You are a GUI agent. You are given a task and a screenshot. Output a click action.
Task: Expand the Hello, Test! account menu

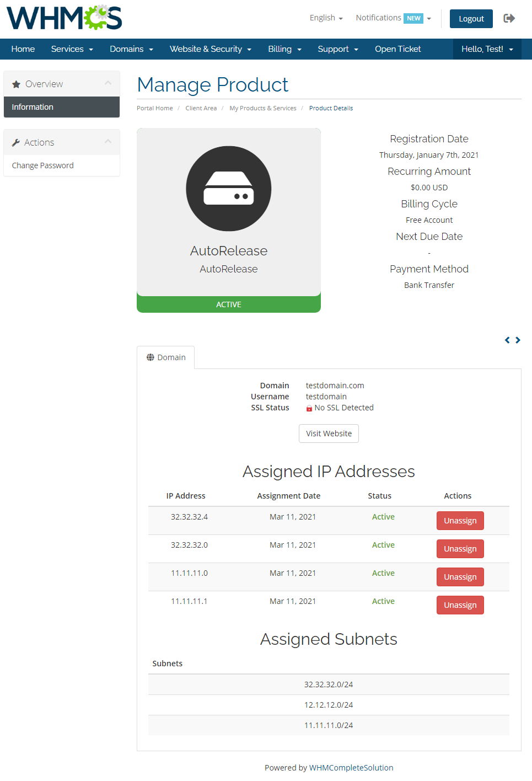[x=487, y=49]
